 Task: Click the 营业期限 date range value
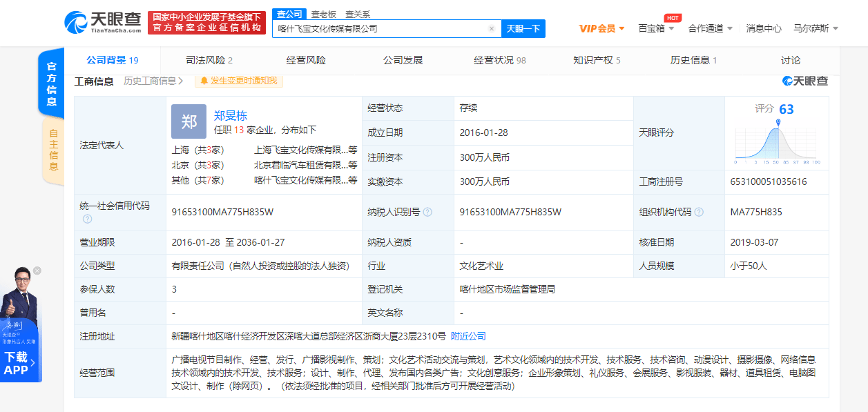coord(228,242)
